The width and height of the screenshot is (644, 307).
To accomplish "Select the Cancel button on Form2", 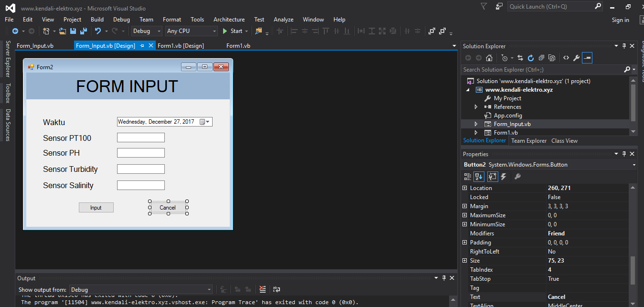I will tap(168, 208).
